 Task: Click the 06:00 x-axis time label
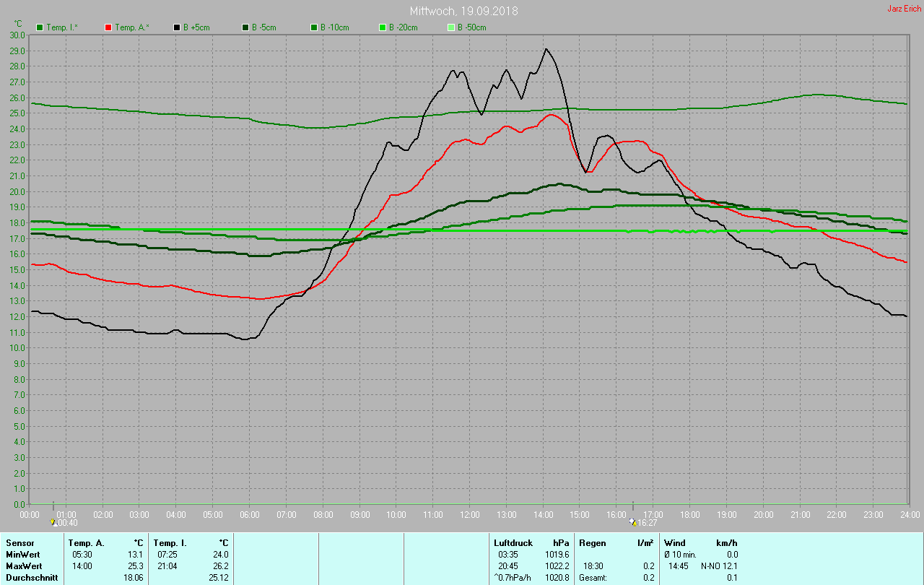pyautogui.click(x=250, y=514)
